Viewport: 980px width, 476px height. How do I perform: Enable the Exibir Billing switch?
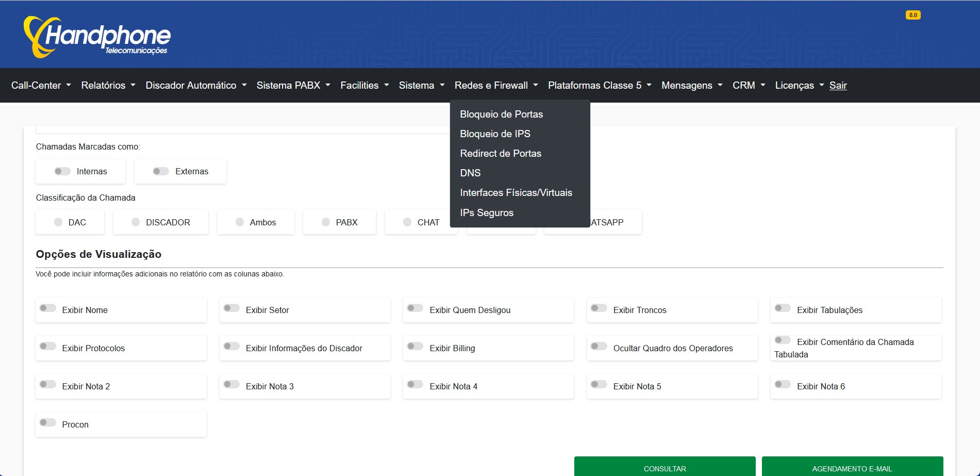pos(415,347)
